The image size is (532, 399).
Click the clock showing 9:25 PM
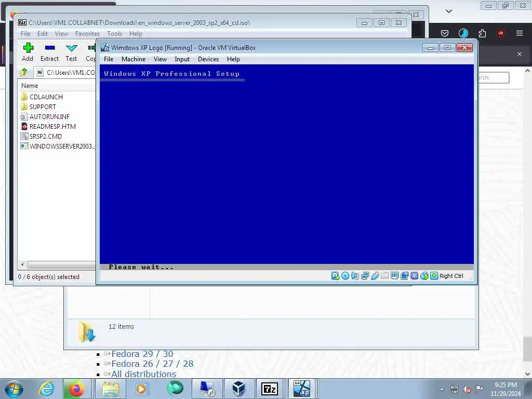(x=506, y=385)
